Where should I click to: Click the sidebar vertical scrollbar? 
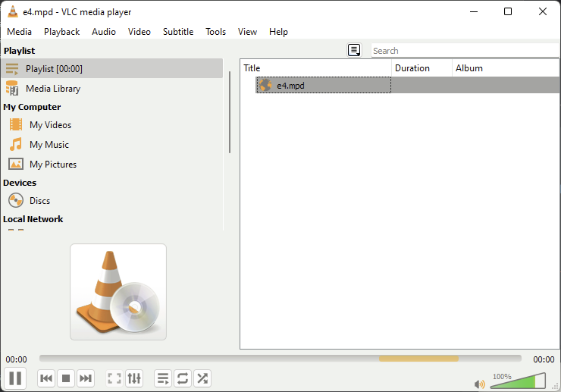(230, 112)
